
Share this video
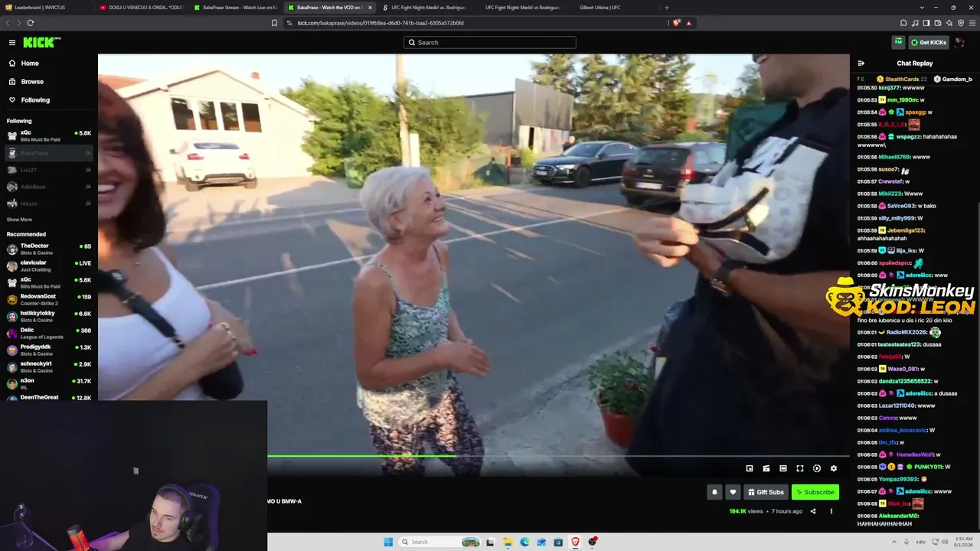pos(813,511)
